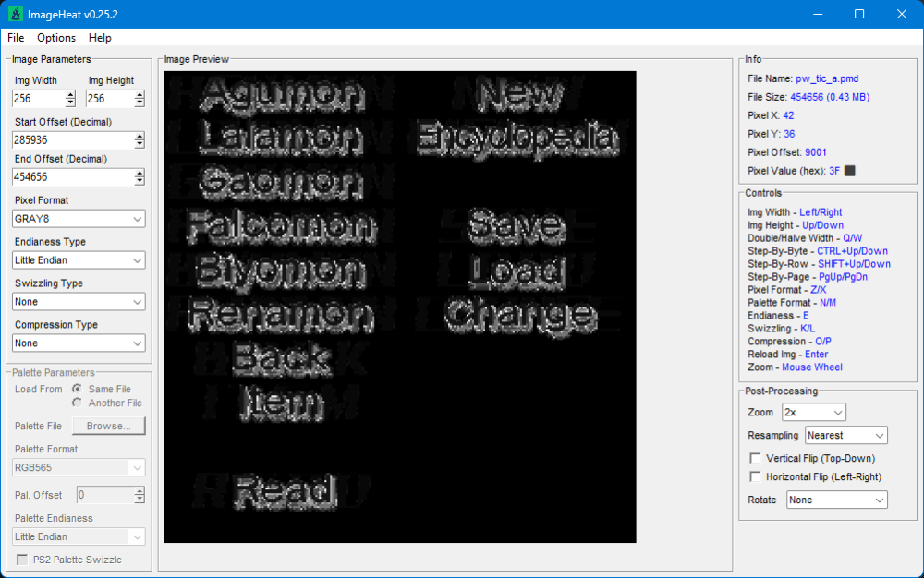The width and height of the screenshot is (924, 578).
Task: Click the End Offset value field
Action: click(73, 176)
